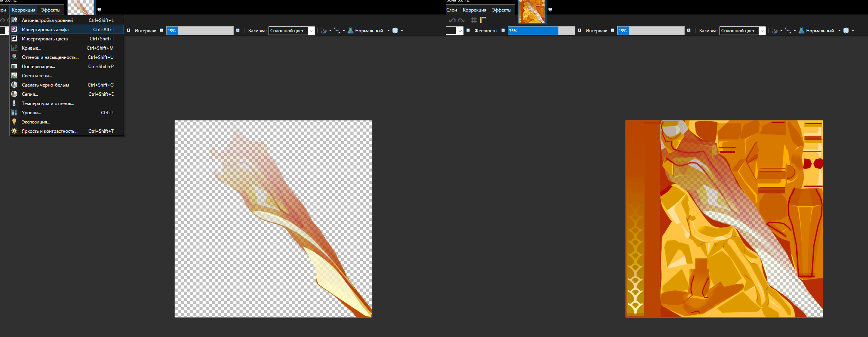The image size is (868, 337).
Task: Click the Постеризация menu icon
Action: [14, 66]
